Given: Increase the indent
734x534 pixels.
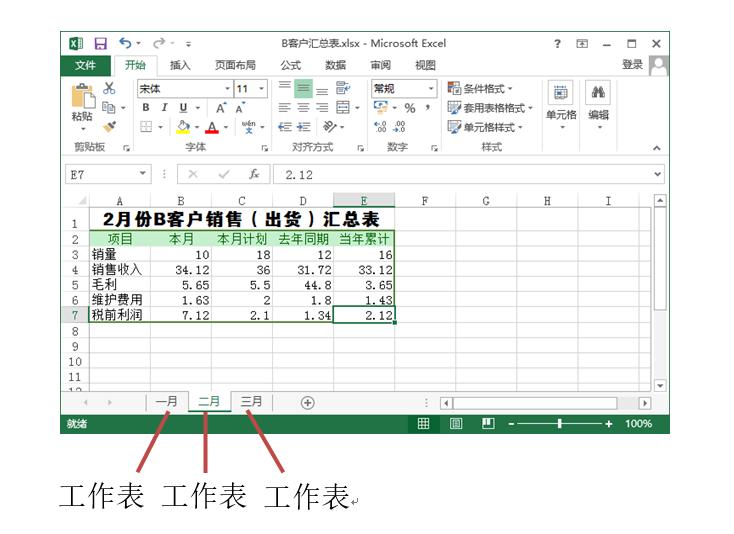Looking at the screenshot, I should (304, 127).
